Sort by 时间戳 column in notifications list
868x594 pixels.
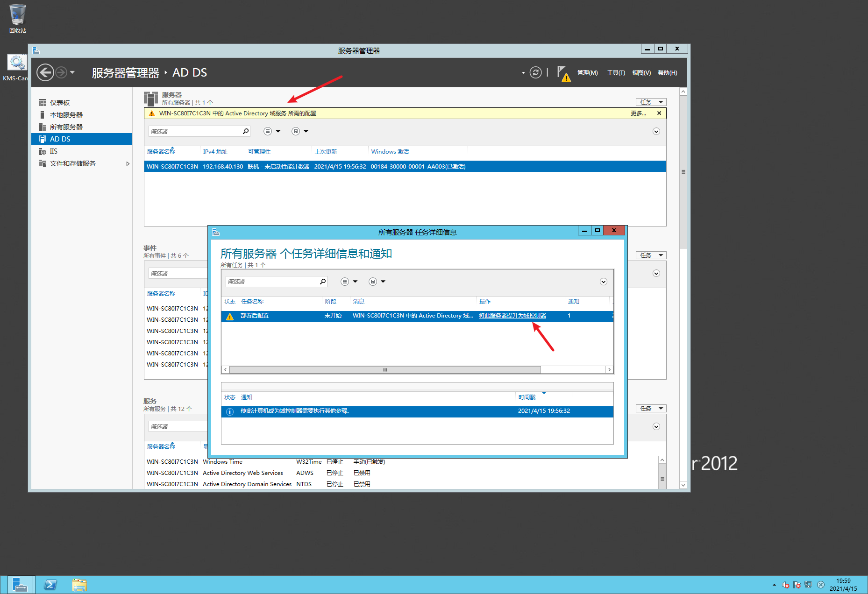[527, 397]
